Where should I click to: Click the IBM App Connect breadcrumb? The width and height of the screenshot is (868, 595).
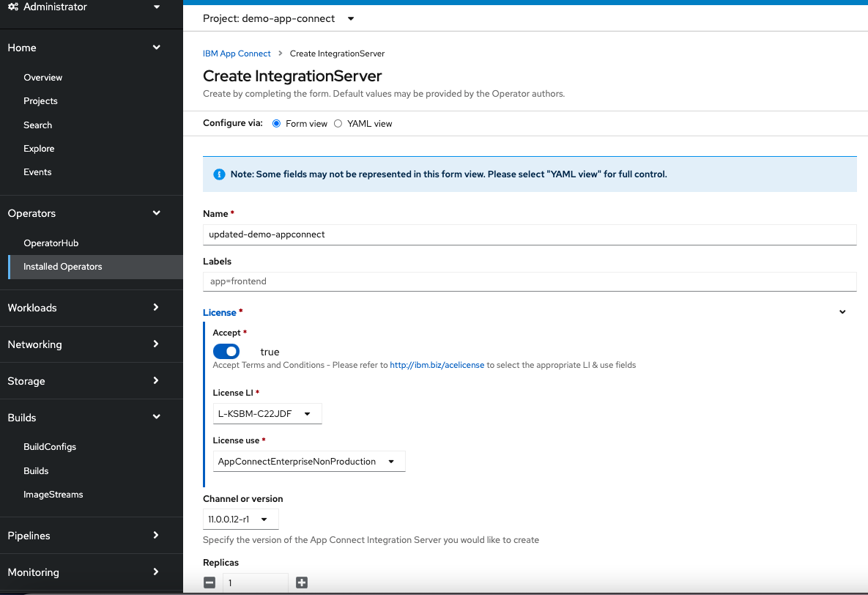pos(237,53)
